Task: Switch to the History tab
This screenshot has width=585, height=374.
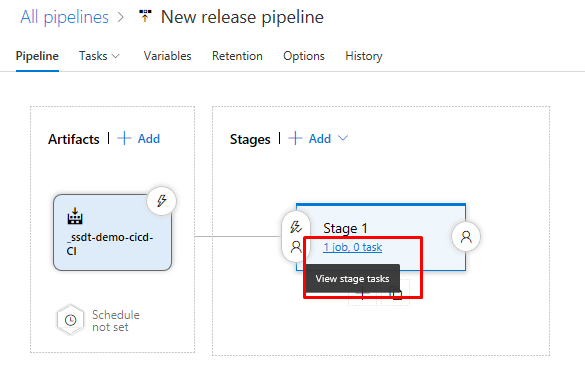Action: click(364, 56)
